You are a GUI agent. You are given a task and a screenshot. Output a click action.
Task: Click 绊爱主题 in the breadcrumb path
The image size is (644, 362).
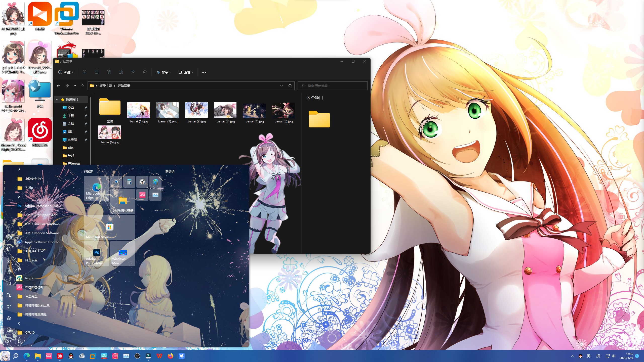(105, 86)
